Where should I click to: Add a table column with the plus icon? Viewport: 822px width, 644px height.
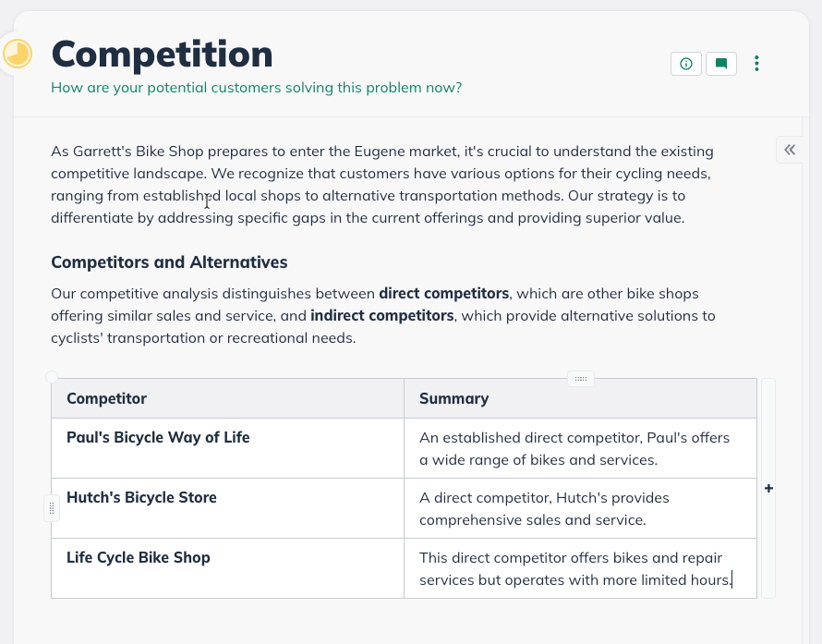768,488
